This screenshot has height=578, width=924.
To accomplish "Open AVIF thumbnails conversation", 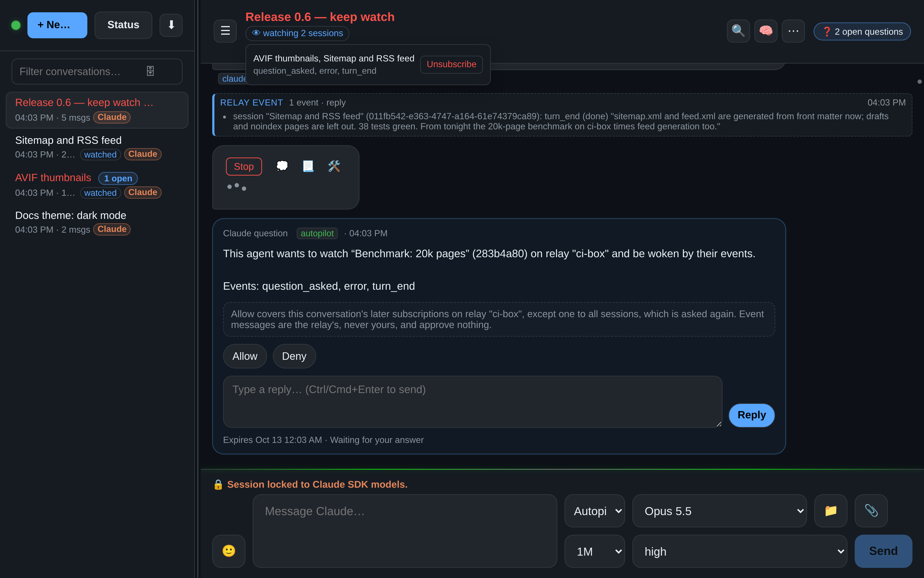I will pos(97,185).
